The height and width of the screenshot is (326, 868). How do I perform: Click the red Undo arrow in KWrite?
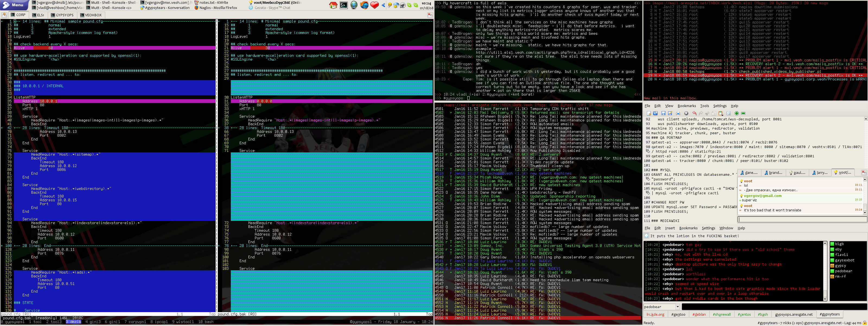(694, 113)
